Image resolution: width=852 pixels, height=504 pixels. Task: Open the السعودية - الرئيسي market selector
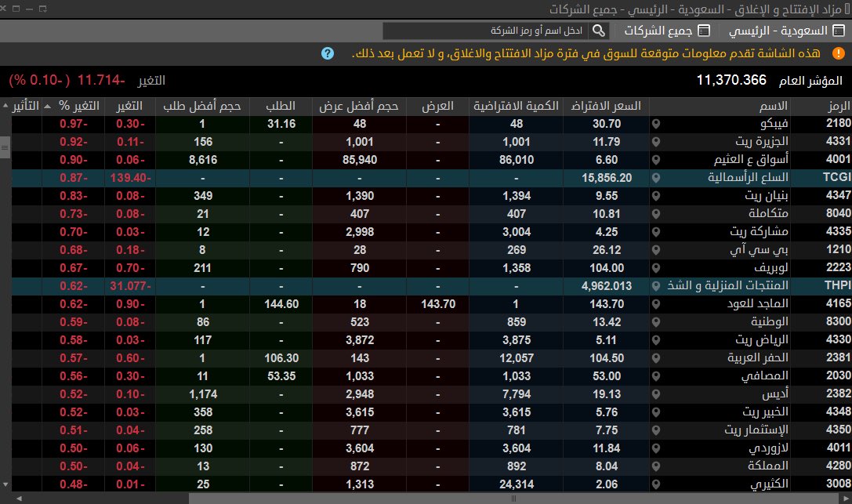787,31
